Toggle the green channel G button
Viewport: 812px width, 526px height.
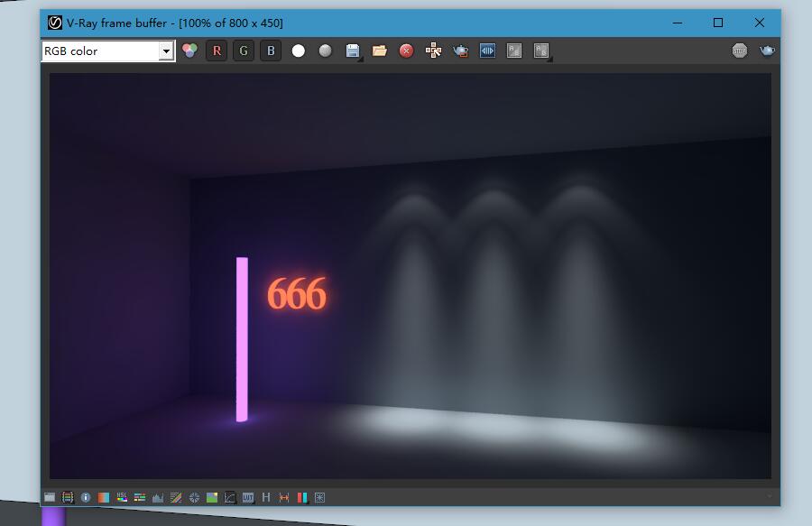(244, 51)
